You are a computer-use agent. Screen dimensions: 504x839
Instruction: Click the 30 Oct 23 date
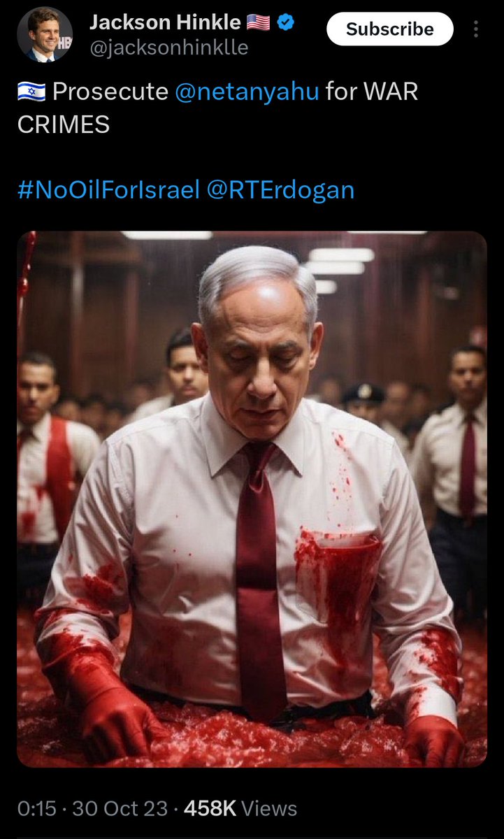tap(120, 809)
